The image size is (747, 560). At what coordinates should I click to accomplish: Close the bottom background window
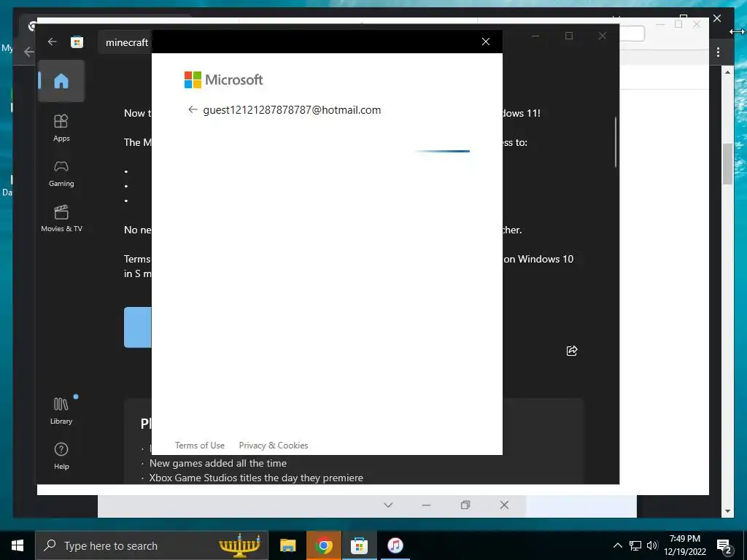(x=504, y=505)
